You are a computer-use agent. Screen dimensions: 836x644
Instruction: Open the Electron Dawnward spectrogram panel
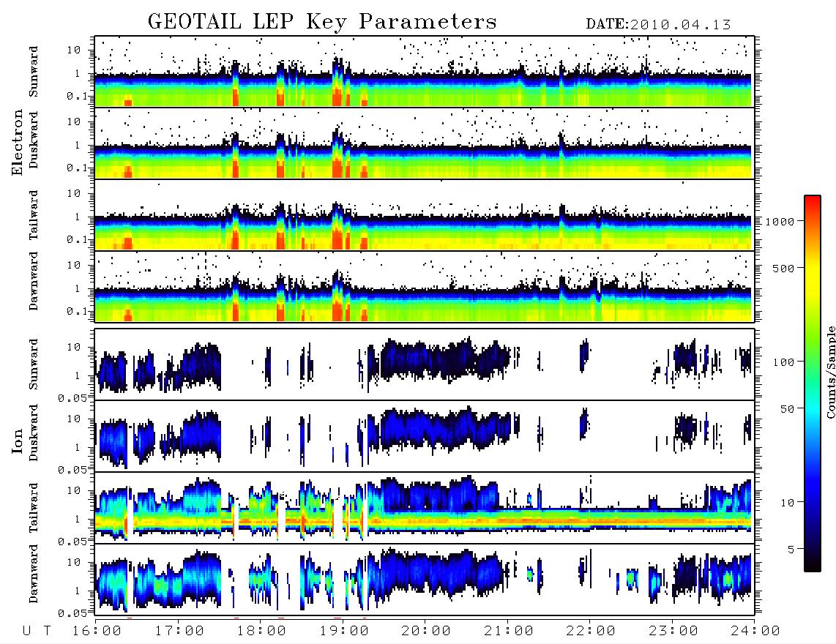point(425,286)
